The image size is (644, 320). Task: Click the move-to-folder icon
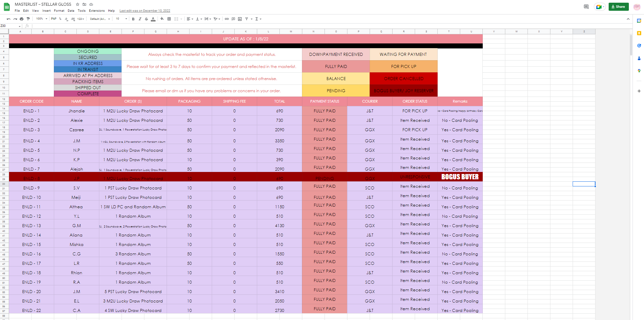[84, 4]
